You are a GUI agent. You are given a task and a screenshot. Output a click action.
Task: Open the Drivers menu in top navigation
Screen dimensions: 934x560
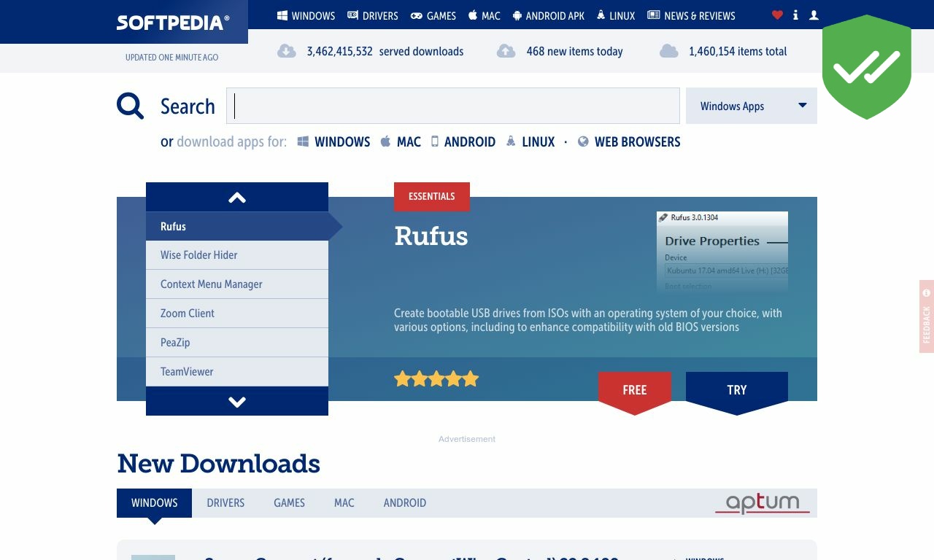372,15
